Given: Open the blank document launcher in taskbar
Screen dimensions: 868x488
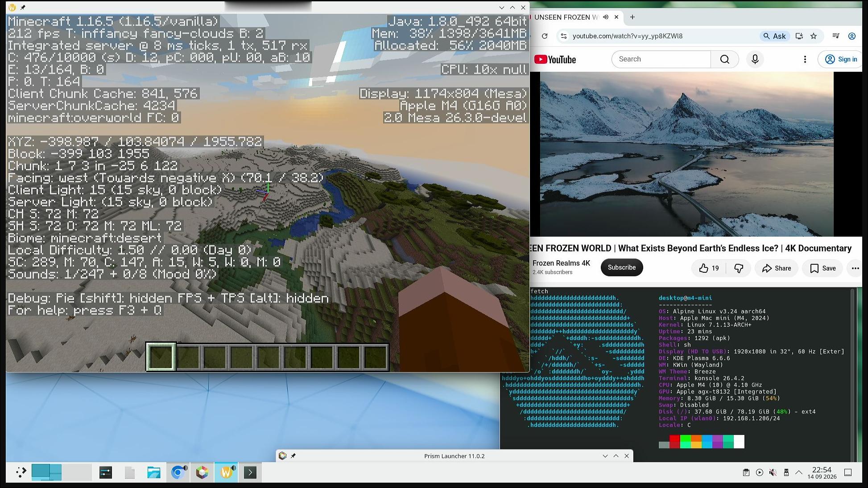Looking at the screenshot, I should click(130, 472).
